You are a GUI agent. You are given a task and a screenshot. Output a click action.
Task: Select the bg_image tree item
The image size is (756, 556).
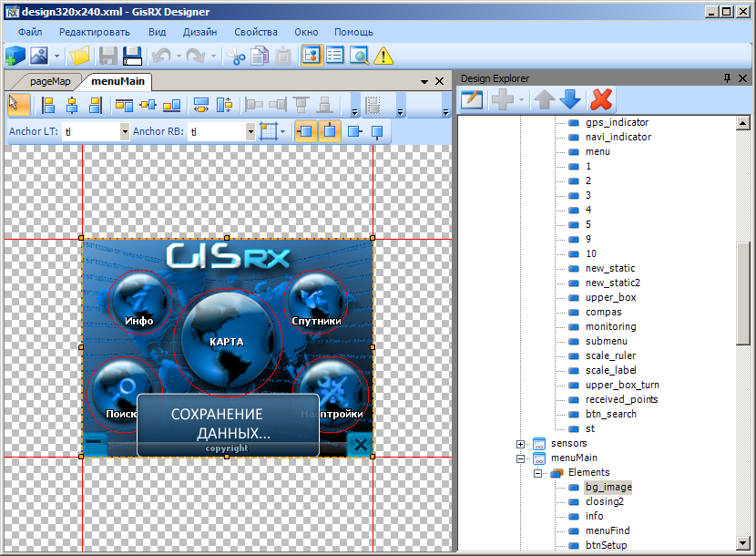(x=608, y=488)
